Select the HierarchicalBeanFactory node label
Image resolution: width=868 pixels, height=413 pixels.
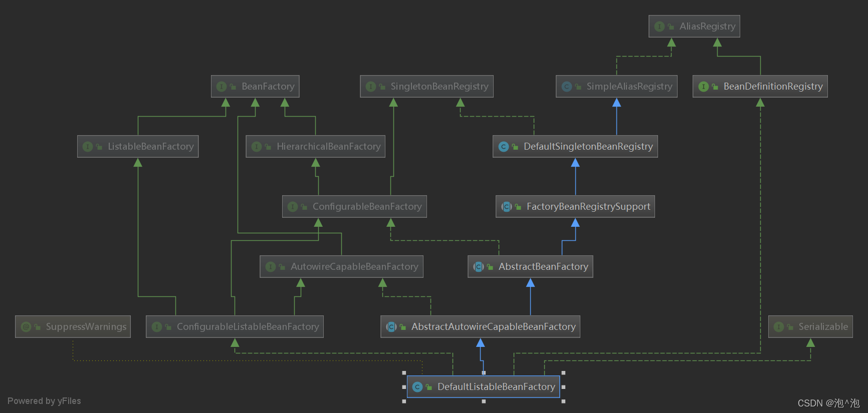pos(329,146)
